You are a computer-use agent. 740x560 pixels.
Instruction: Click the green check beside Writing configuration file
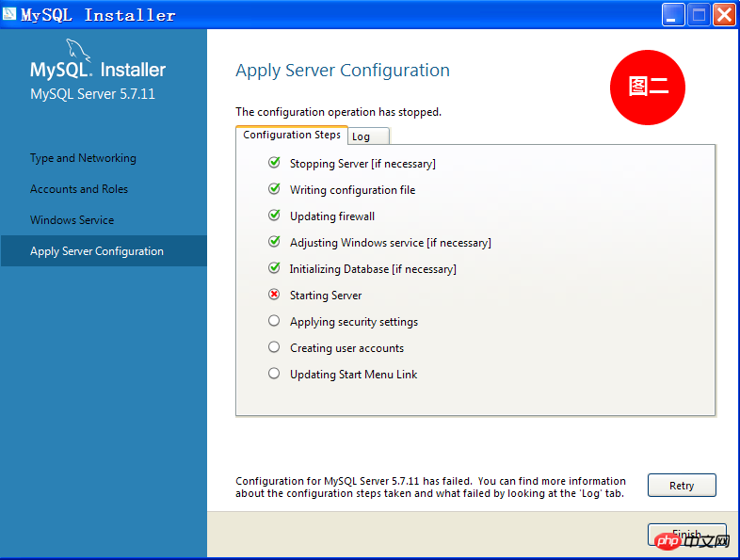[x=274, y=189]
